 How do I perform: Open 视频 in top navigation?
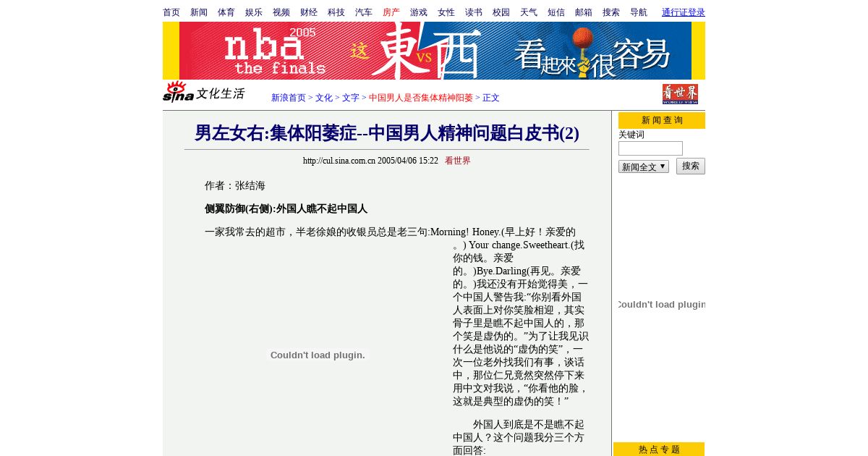coord(281,12)
